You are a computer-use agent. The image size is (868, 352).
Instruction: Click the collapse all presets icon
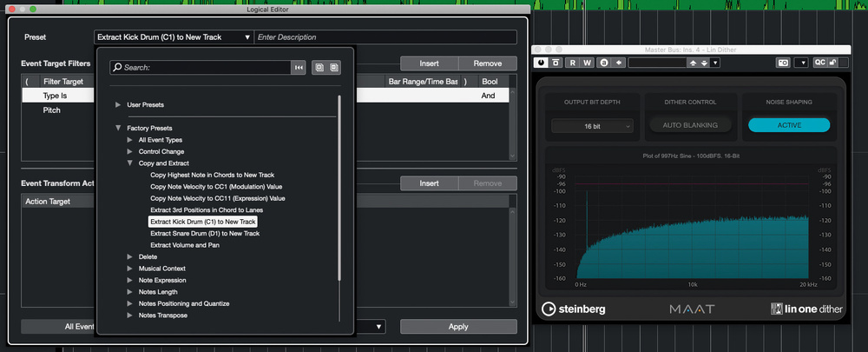click(x=334, y=67)
